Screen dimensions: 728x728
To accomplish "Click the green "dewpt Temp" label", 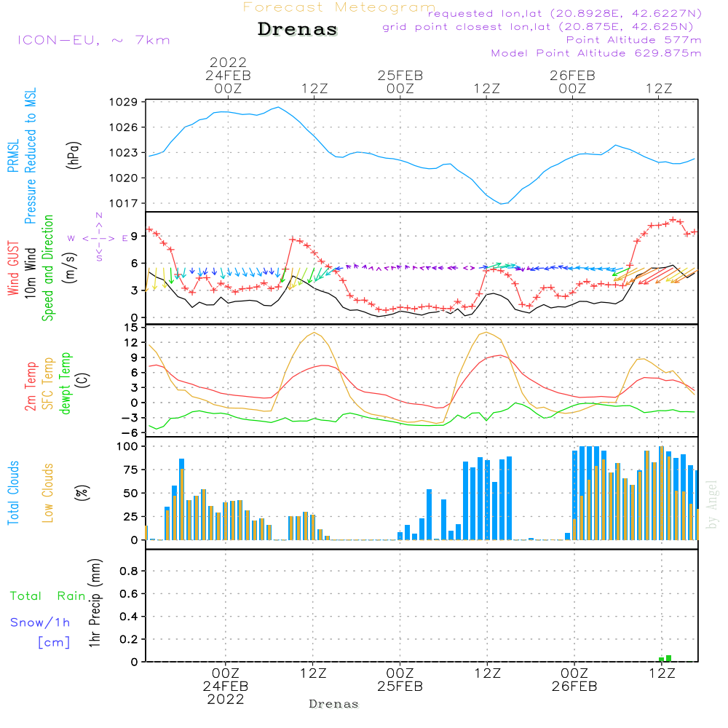I will tap(65, 383).
